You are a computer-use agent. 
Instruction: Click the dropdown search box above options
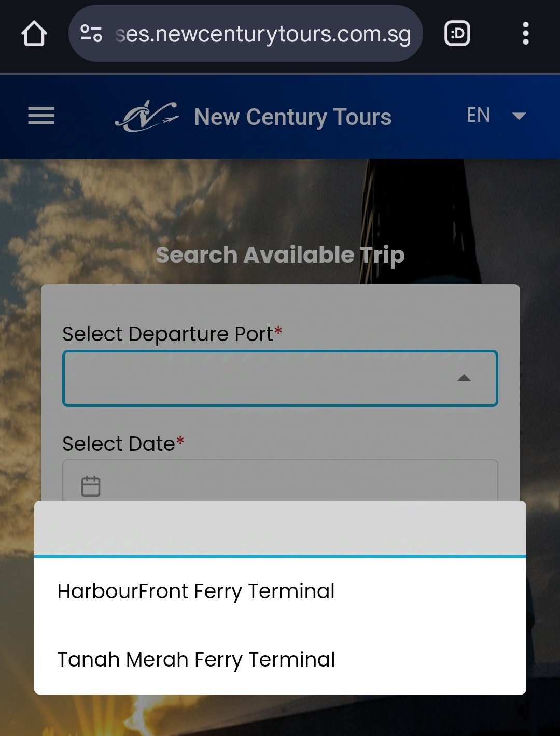280,529
